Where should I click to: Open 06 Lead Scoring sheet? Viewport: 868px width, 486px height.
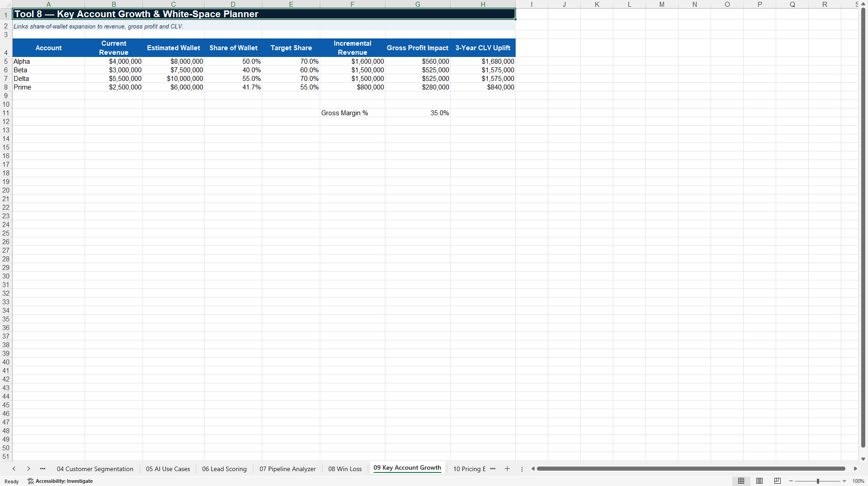coord(224,469)
